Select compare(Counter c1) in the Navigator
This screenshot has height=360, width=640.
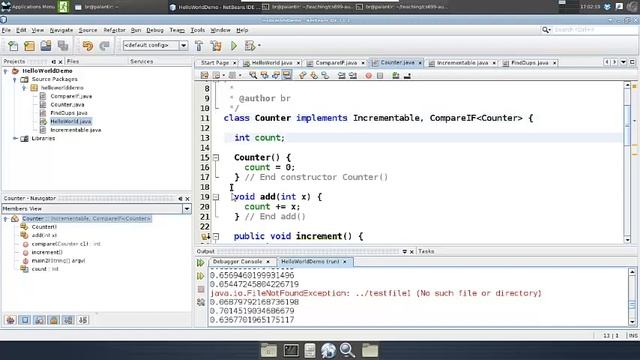[x=66, y=244]
